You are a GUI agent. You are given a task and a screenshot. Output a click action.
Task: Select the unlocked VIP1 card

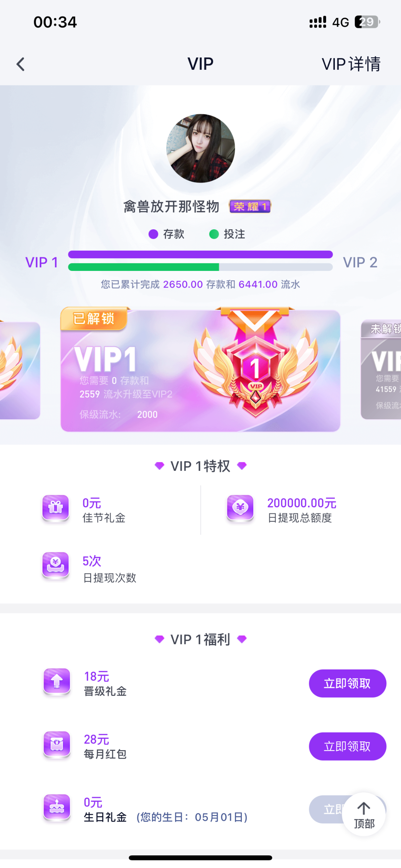[200, 370]
